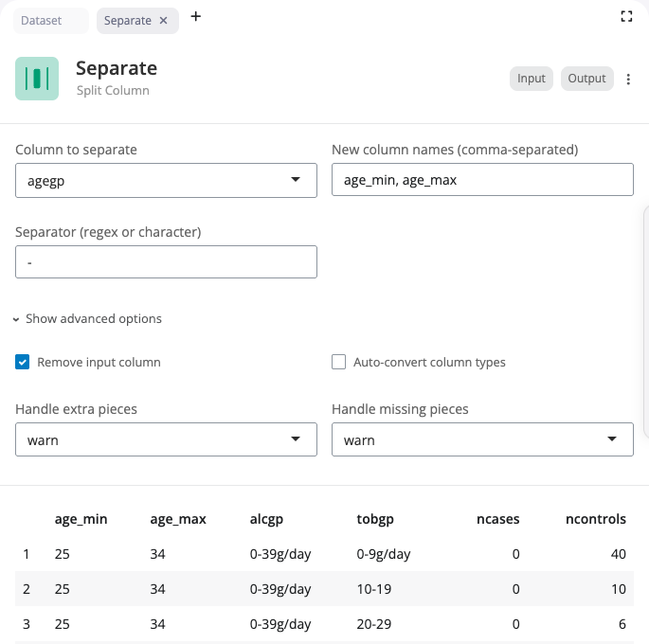Open Column to separate dropdown
Viewport: 649px width, 644px height.
[x=166, y=180]
